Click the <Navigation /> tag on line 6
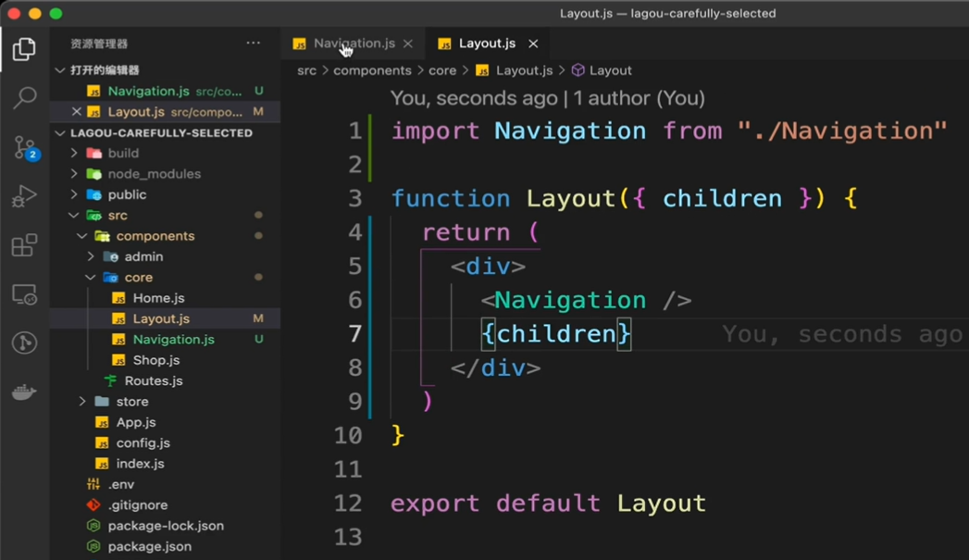 (586, 301)
